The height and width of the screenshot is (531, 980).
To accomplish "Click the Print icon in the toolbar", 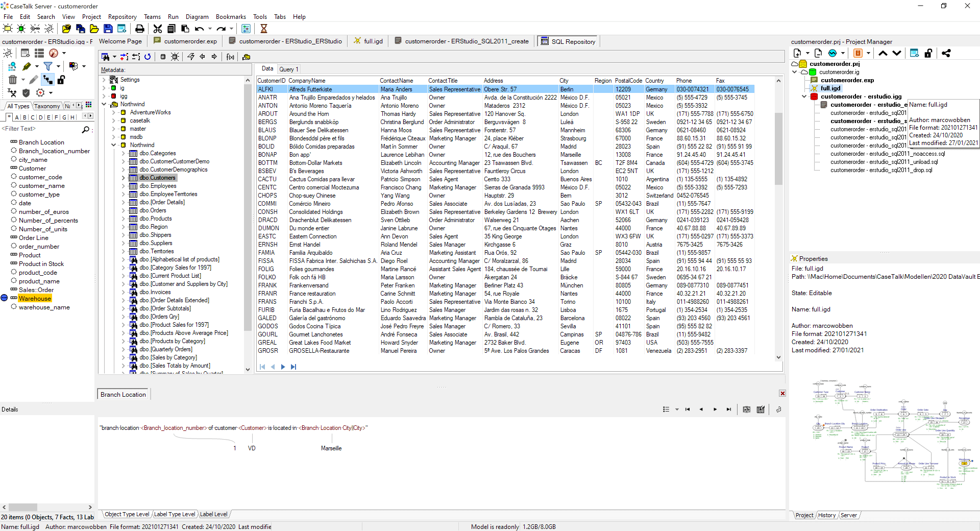I will (x=139, y=29).
